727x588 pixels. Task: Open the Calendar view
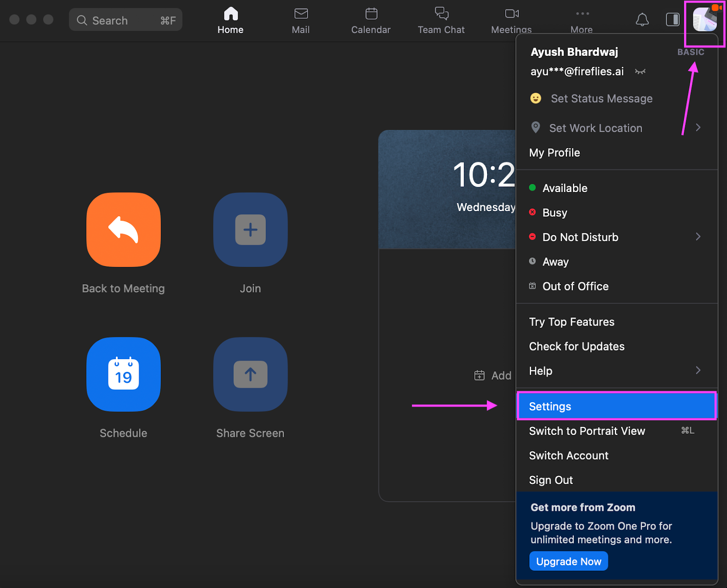pyautogui.click(x=370, y=20)
